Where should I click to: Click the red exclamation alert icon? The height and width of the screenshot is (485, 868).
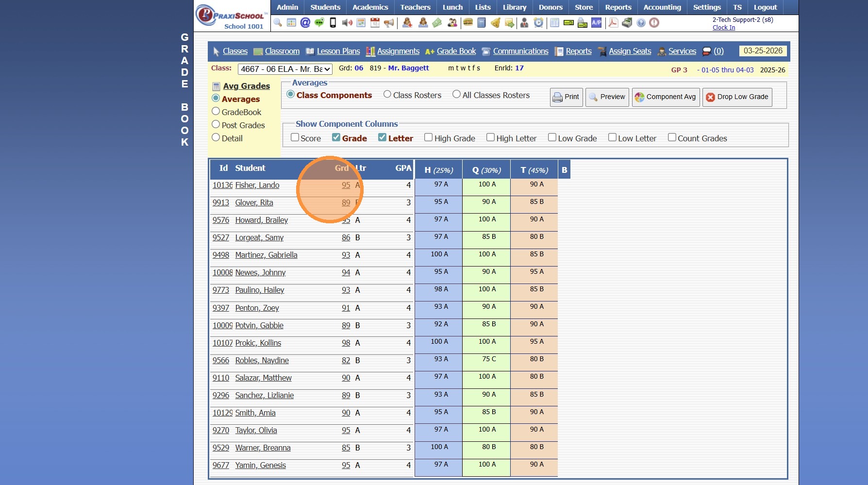pyautogui.click(x=654, y=23)
